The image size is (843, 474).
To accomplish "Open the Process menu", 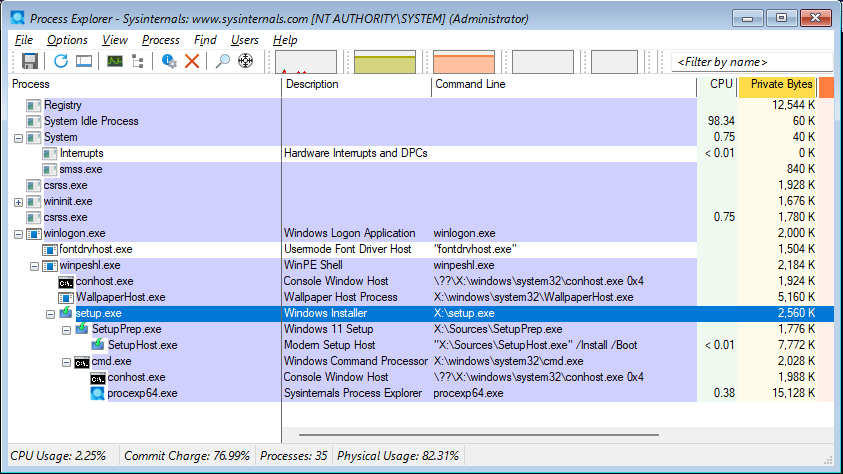I will (x=161, y=40).
